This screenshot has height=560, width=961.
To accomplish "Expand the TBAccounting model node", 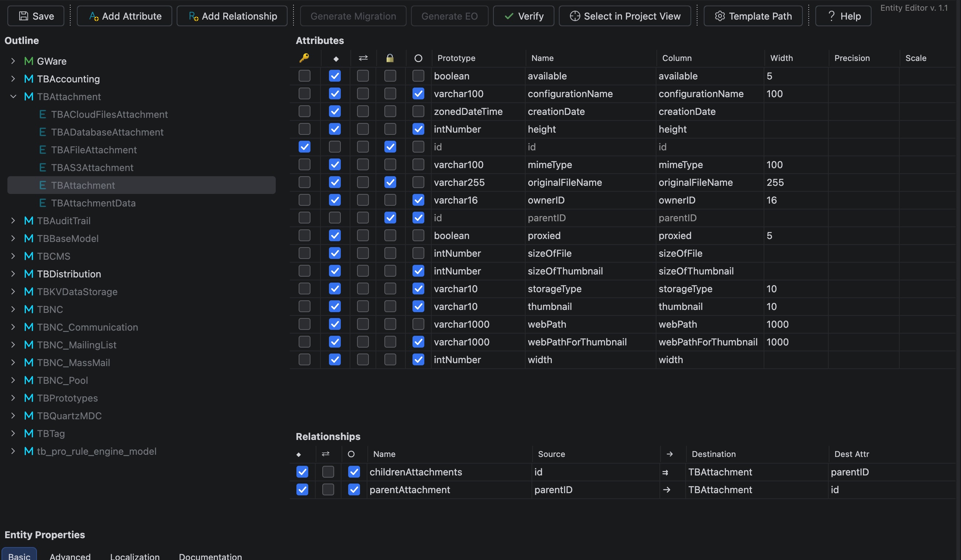I will [x=13, y=79].
